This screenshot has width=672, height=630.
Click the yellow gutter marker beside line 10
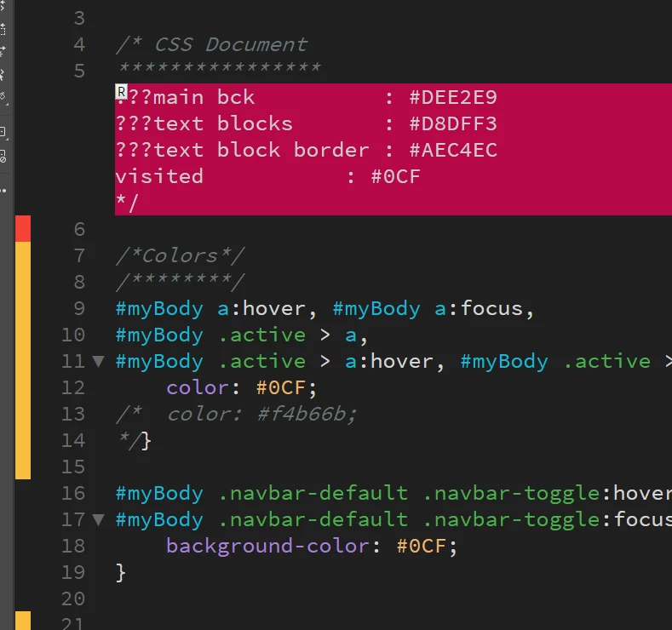coord(23,335)
